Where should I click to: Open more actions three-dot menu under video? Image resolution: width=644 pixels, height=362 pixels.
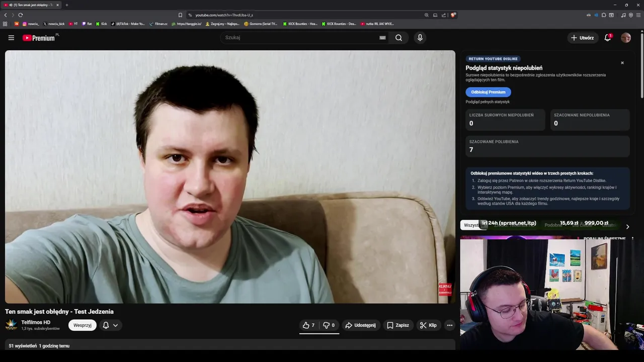(450, 325)
